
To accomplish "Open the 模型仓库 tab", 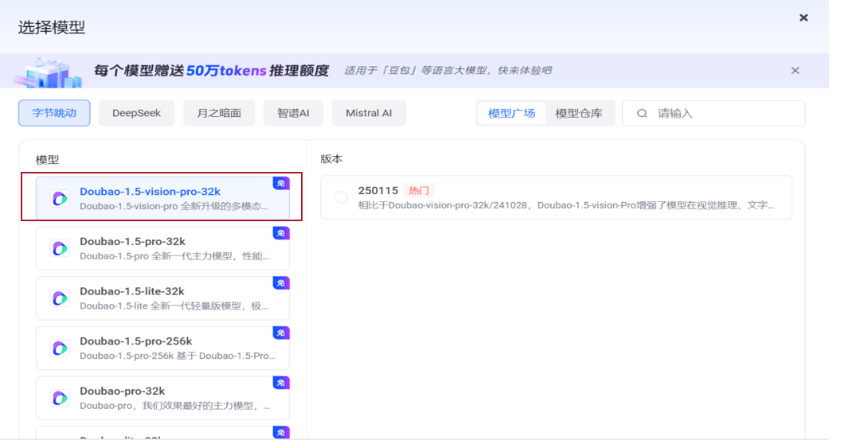I will 578,113.
